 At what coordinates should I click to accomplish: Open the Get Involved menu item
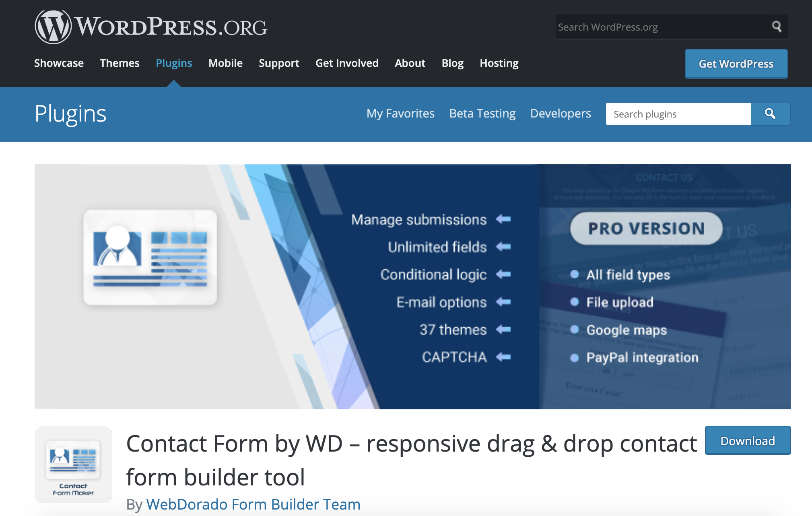(347, 63)
